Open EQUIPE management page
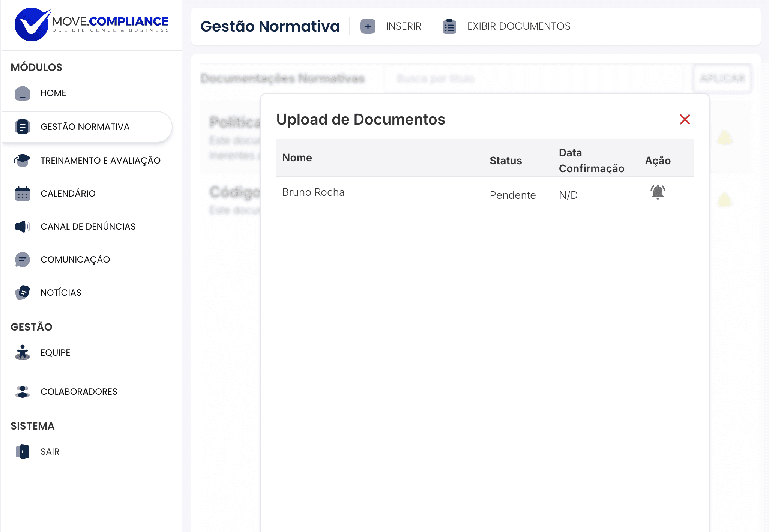Viewport: 769px width, 532px height. coord(56,353)
